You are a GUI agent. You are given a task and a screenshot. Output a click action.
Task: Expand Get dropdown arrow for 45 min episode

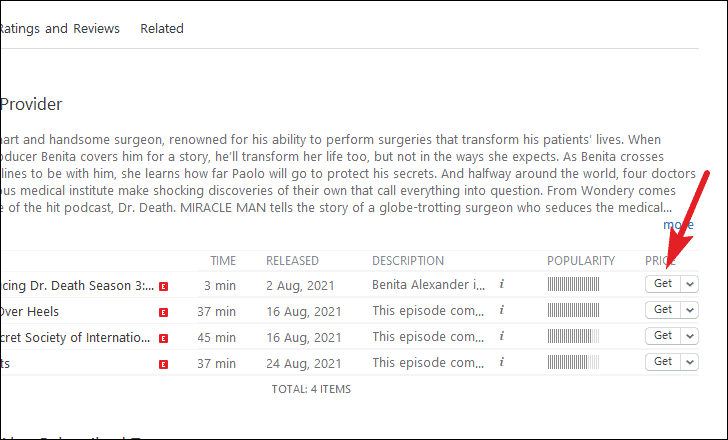coord(690,336)
